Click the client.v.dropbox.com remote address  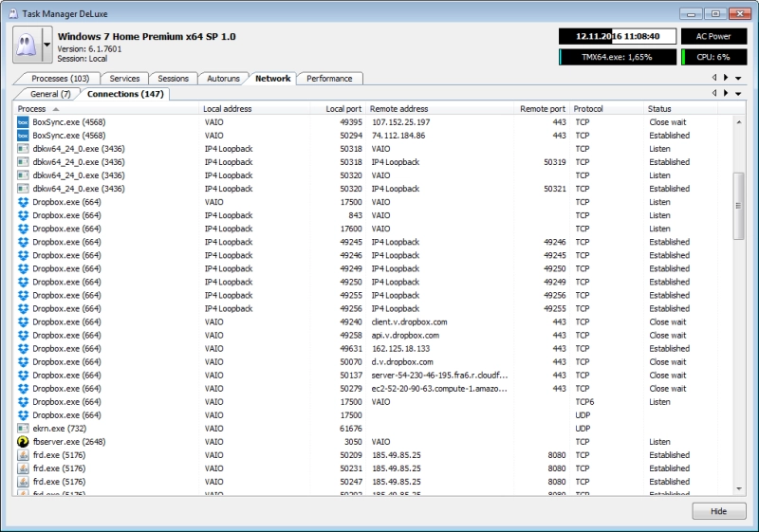coord(409,322)
